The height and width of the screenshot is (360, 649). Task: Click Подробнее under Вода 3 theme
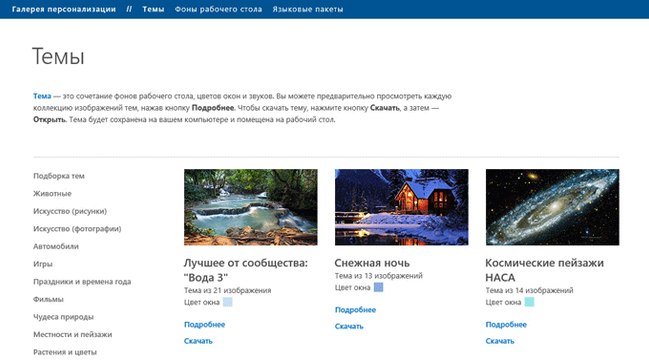[204, 324]
